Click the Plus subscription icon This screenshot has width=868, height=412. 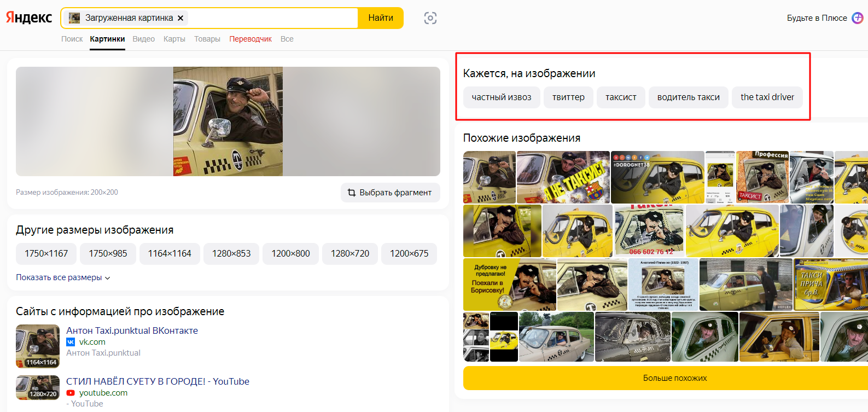coord(858,18)
